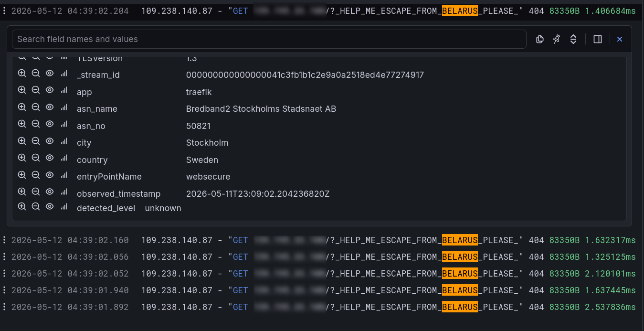Show the country field in log lines
Screen dimensions: 644x331
tap(49, 158)
